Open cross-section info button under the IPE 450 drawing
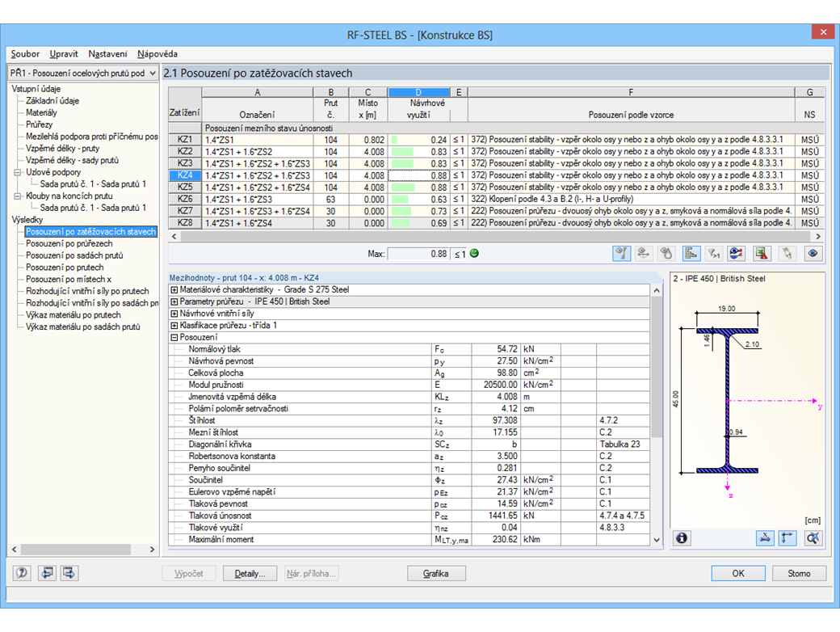Viewport: 840px width, 632px height. pyautogui.click(x=682, y=537)
